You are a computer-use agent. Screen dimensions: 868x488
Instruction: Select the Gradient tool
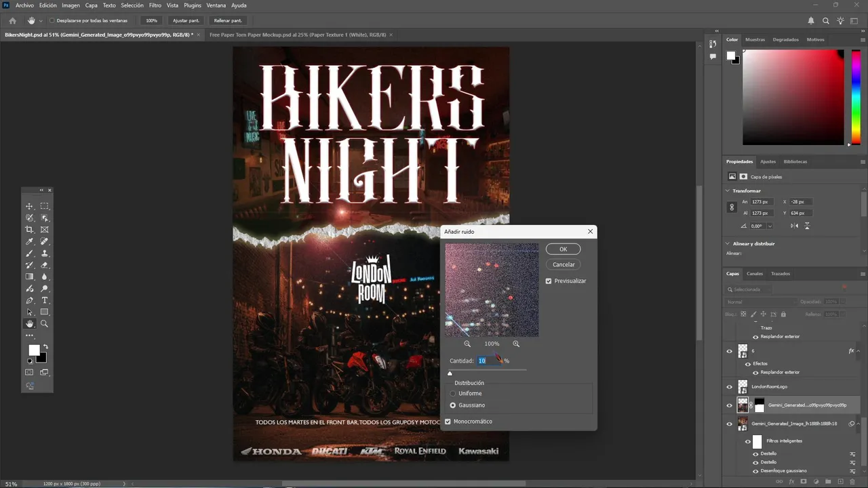tap(29, 277)
